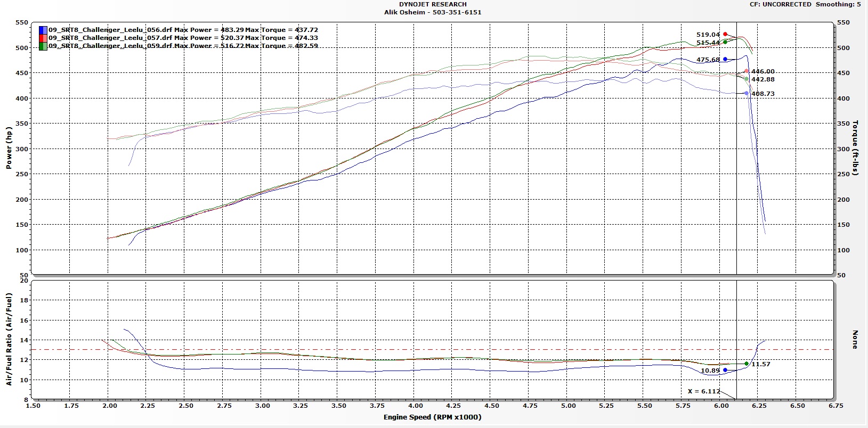Viewport: 868px width, 428px height.
Task: Click the green power marker at 515.44
Action: (x=725, y=42)
